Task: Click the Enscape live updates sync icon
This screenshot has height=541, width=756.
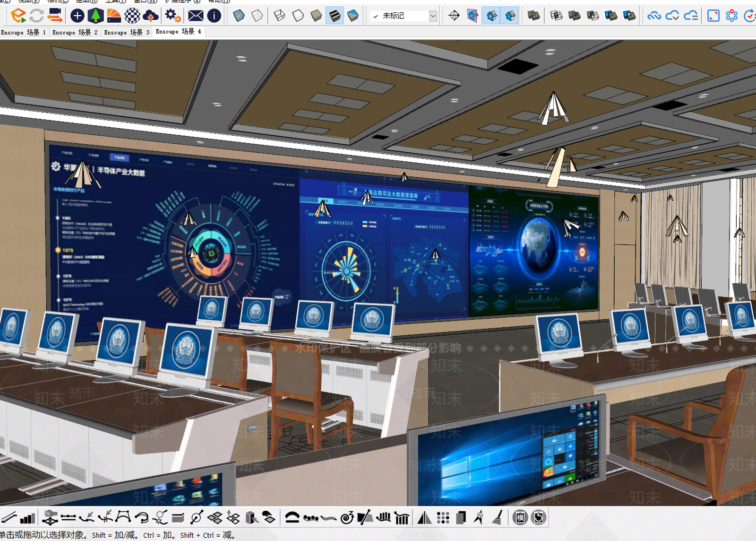Action: click(36, 16)
